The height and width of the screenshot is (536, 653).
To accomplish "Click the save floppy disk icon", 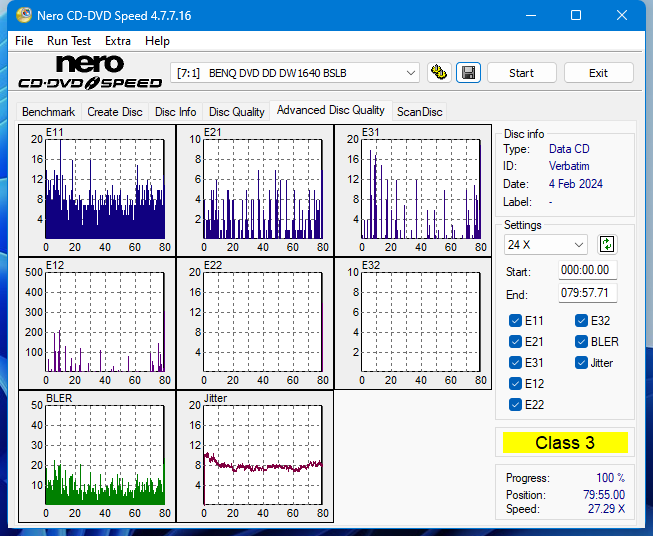I will pyautogui.click(x=469, y=73).
